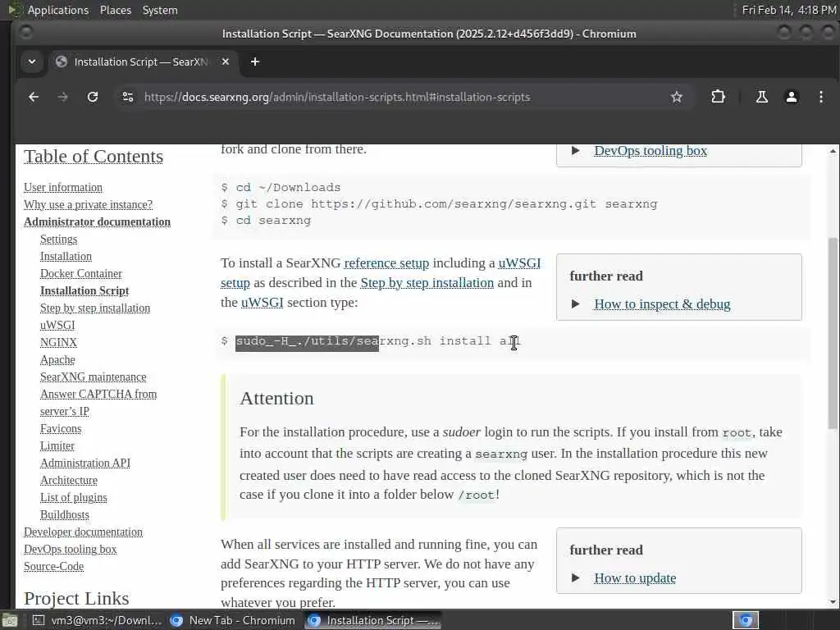840x630 pixels.
Task: Open the Favicons link
Action: tap(61, 428)
